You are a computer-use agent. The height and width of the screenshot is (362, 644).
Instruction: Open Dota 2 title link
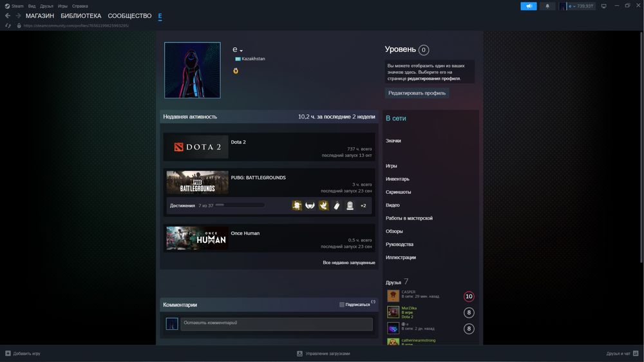pos(238,142)
